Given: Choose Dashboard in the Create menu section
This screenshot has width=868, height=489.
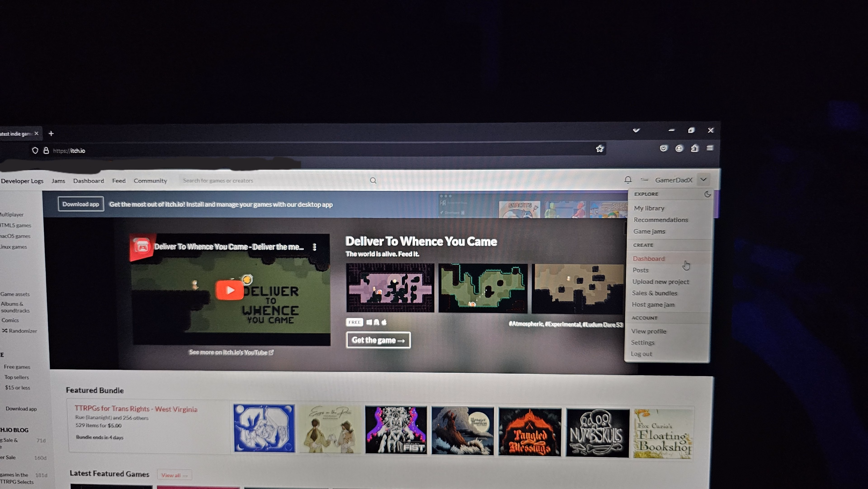Looking at the screenshot, I should [649, 259].
